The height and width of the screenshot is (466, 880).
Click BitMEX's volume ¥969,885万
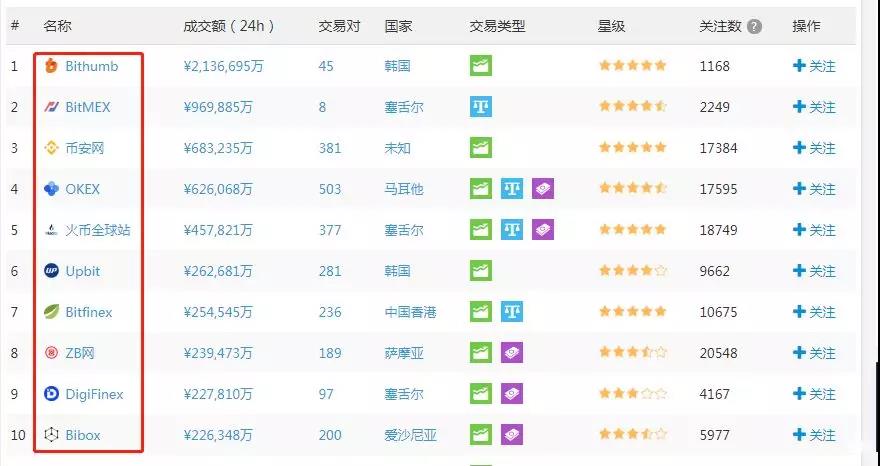click(218, 107)
